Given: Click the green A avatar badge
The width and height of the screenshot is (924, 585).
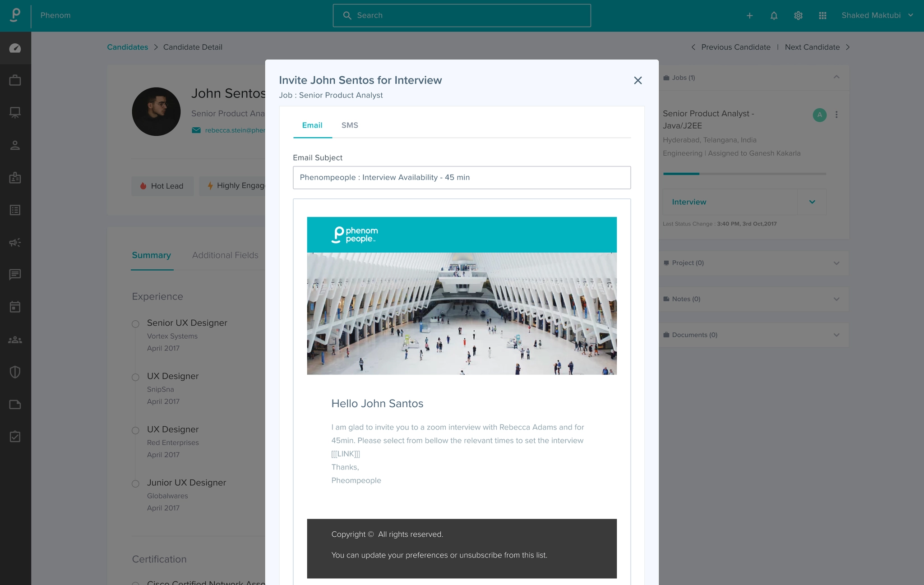Looking at the screenshot, I should 820,115.
